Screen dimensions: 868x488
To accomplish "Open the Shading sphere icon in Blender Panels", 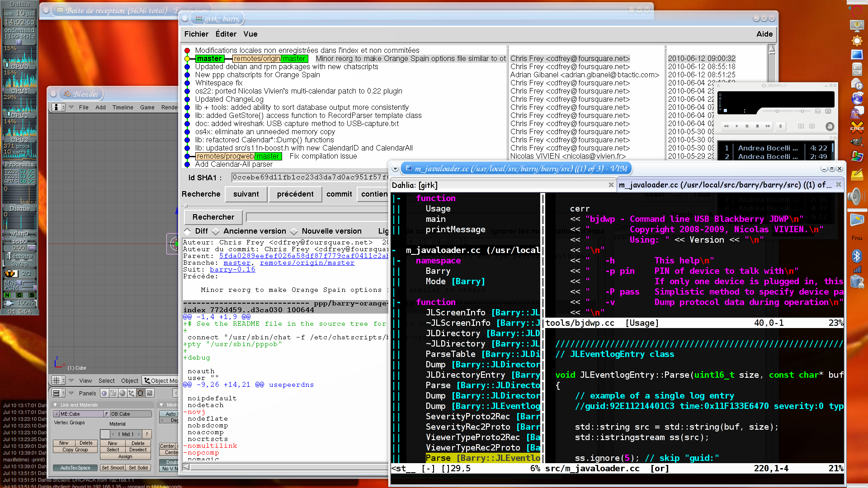I will [x=122, y=393].
